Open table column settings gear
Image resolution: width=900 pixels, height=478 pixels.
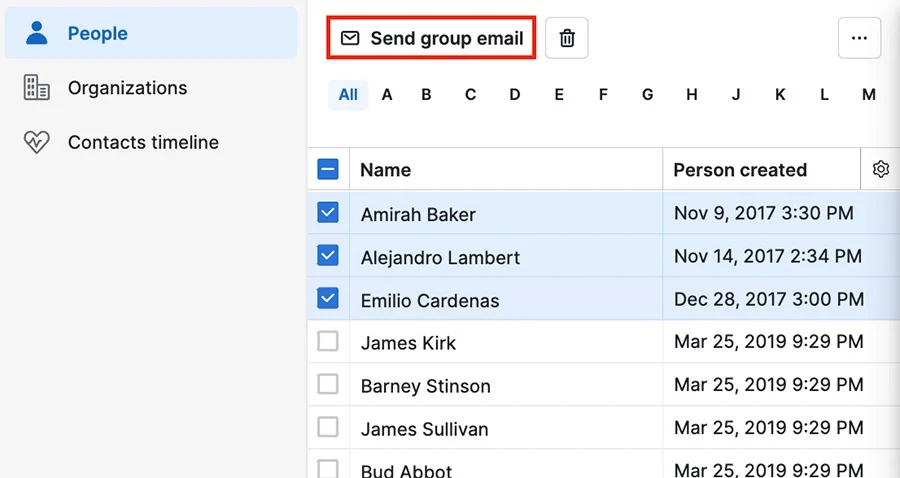[x=880, y=169]
